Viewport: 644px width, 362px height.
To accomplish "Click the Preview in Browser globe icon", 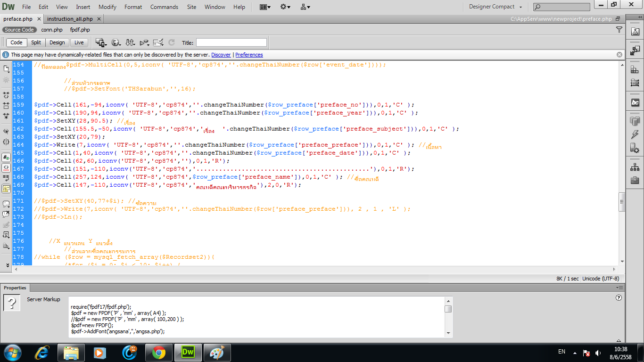I will [116, 42].
